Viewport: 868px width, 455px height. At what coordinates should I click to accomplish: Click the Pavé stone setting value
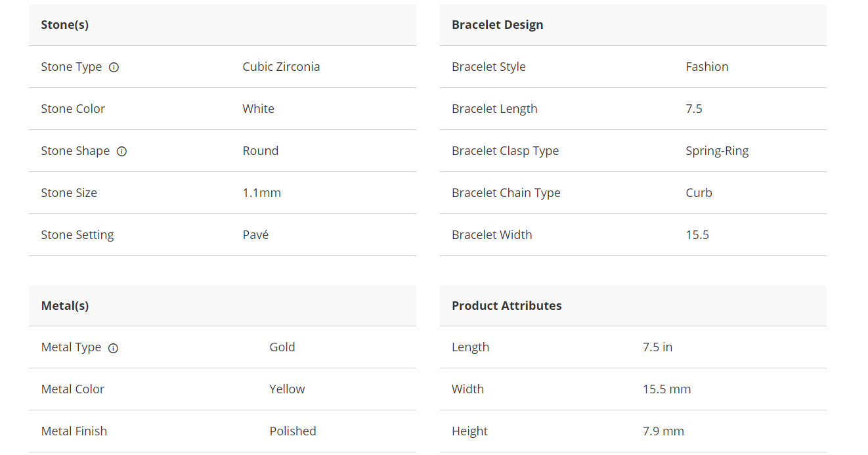[255, 234]
